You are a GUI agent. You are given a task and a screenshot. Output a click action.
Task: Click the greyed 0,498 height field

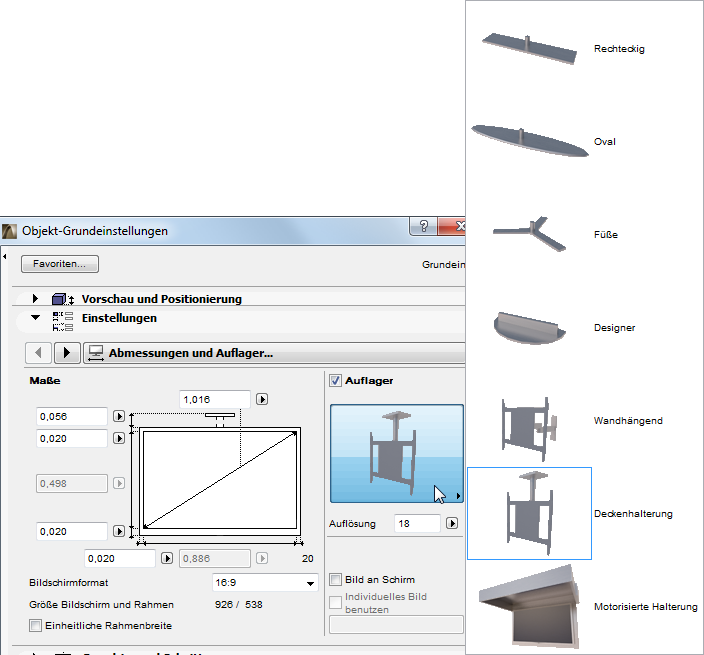pos(72,484)
